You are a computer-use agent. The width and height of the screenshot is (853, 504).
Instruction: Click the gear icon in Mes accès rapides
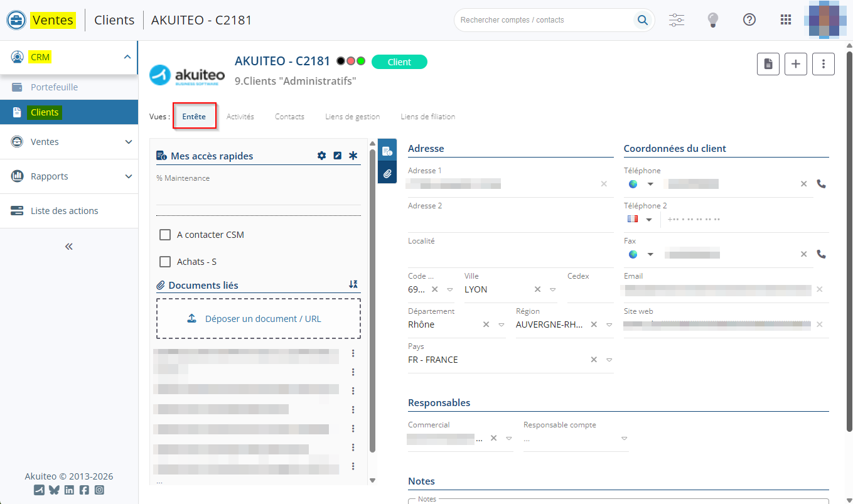pyautogui.click(x=321, y=156)
